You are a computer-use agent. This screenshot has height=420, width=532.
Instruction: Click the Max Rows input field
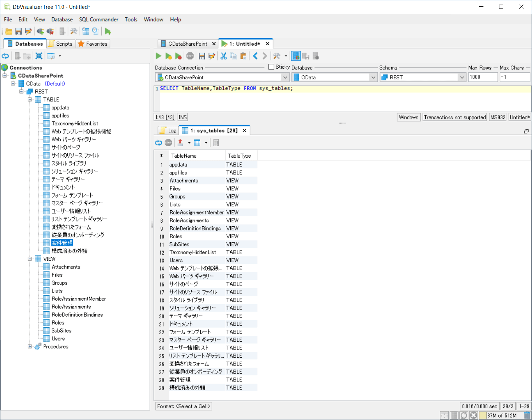[x=482, y=77]
